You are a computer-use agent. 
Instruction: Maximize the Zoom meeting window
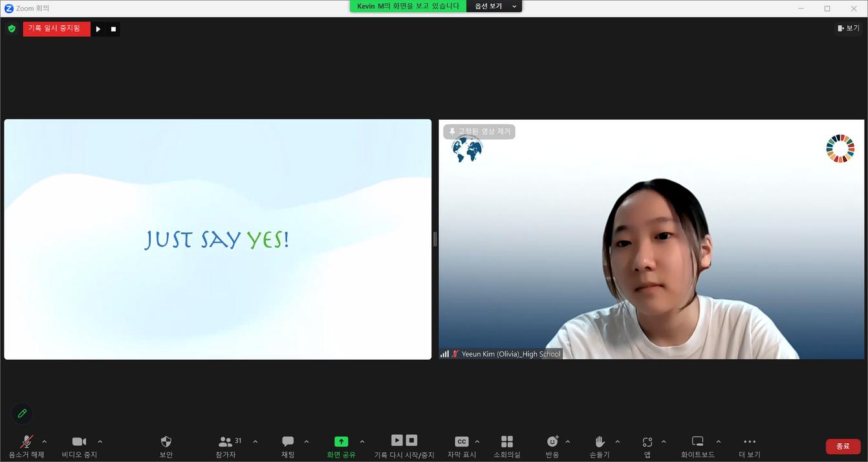pyautogui.click(x=827, y=8)
